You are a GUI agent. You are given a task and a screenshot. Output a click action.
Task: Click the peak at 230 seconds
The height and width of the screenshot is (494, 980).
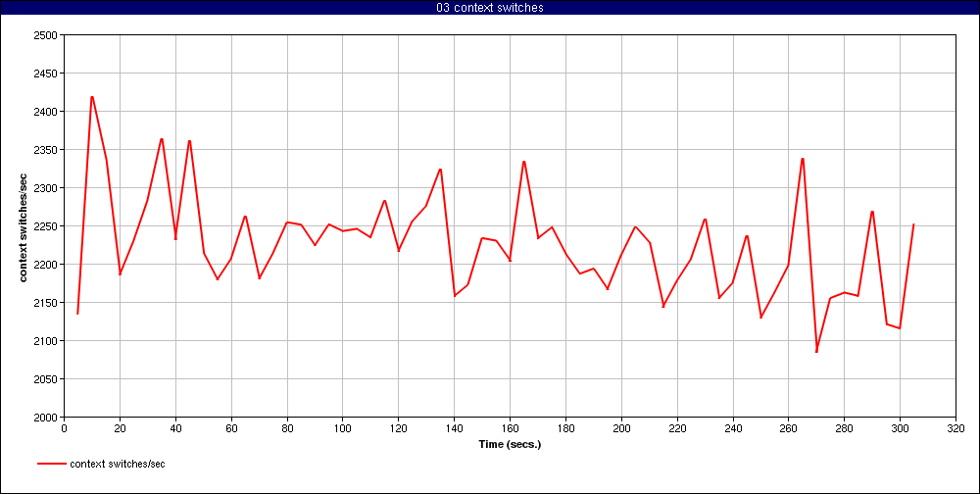click(705, 219)
